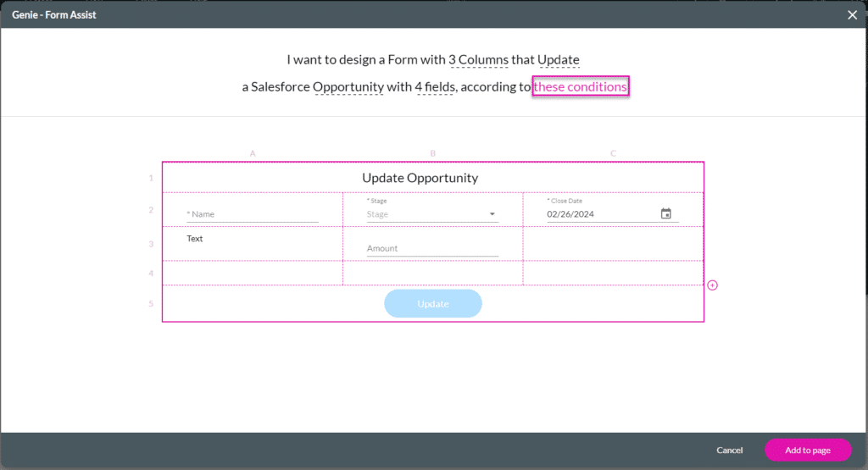Screen dimensions: 868x470
Task: Close the Genie Form Assist dialog
Action: click(x=852, y=14)
